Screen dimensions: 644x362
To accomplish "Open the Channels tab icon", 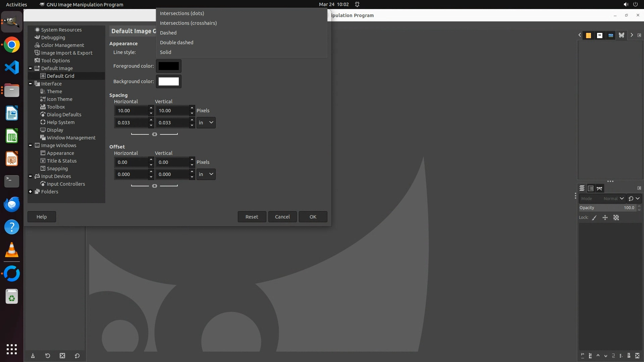I will click(591, 188).
